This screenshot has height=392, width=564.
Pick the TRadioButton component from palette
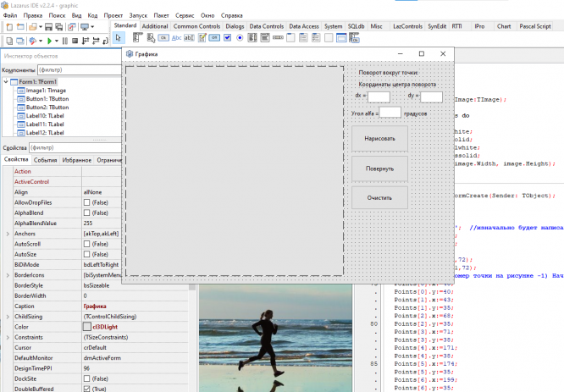click(240, 38)
